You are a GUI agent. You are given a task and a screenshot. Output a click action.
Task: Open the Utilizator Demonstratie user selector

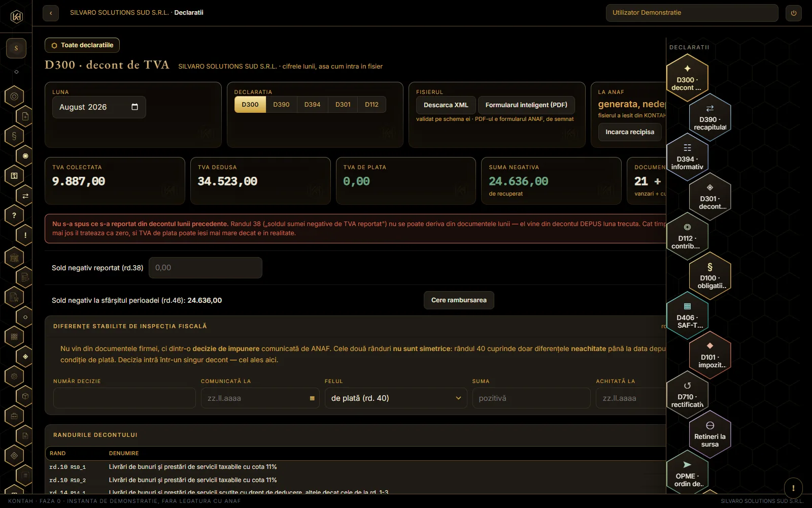click(x=692, y=13)
